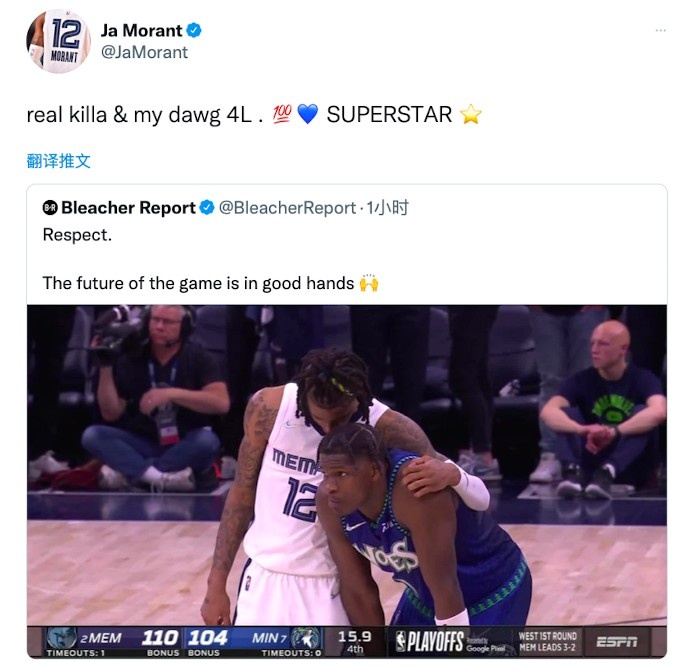Click the Bleacher Report verified badge
Screen dimensions: 678x666
(x=207, y=208)
